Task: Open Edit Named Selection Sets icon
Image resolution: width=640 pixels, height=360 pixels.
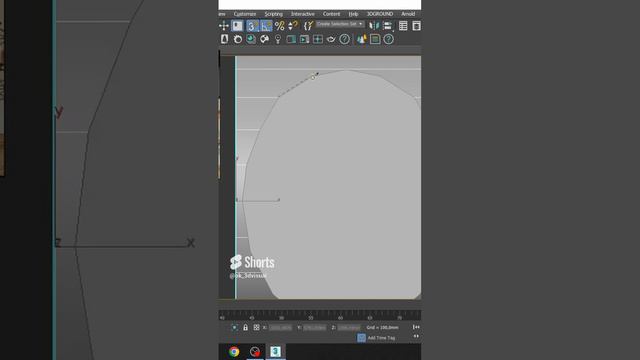Action: 308,26
